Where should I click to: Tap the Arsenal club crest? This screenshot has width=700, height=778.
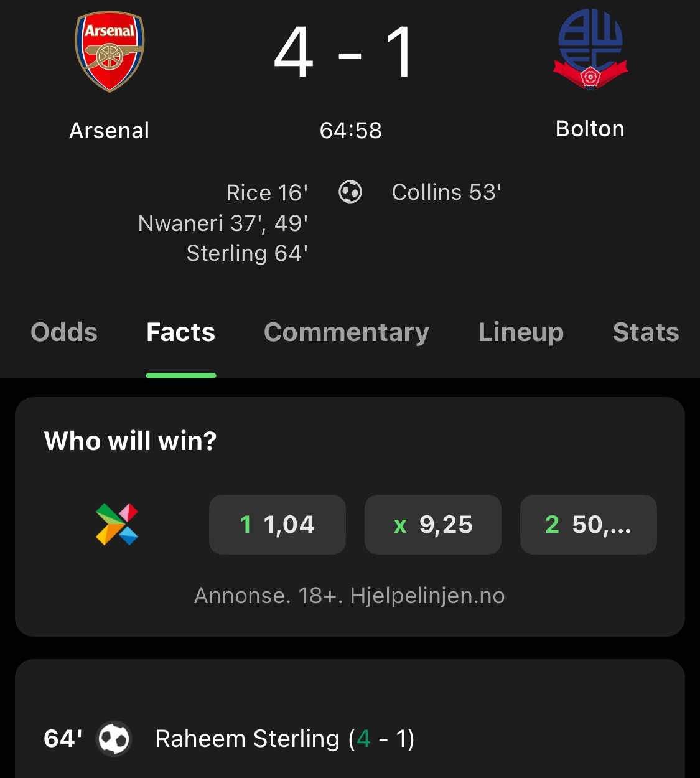pyautogui.click(x=110, y=52)
